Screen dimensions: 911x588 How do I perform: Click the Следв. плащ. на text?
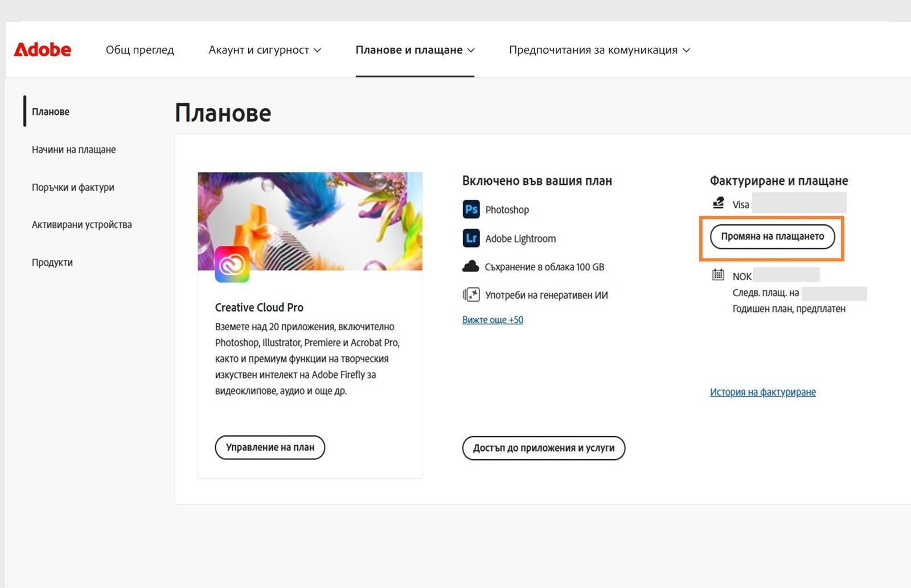(766, 293)
